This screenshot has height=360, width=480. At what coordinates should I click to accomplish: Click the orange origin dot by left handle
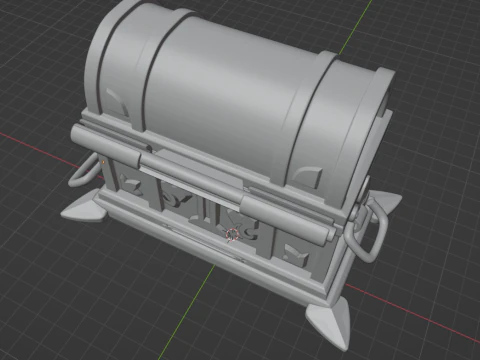pos(103,162)
